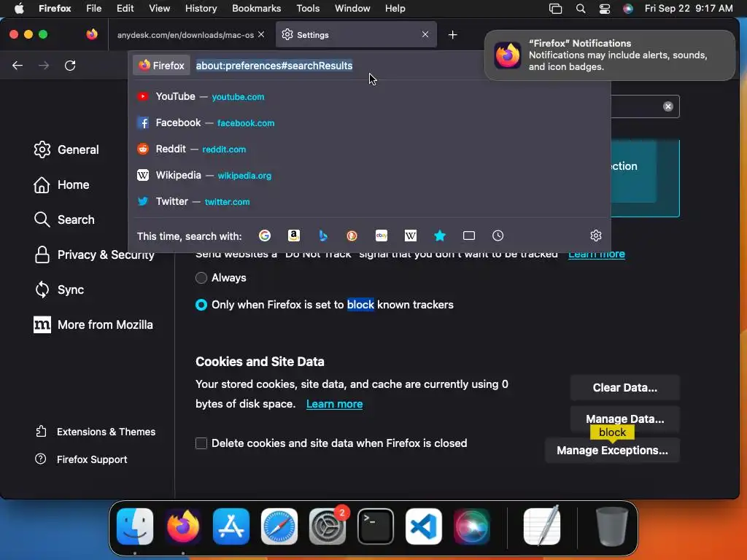Open App Store from the dock
This screenshot has width=747, height=560.
click(231, 526)
